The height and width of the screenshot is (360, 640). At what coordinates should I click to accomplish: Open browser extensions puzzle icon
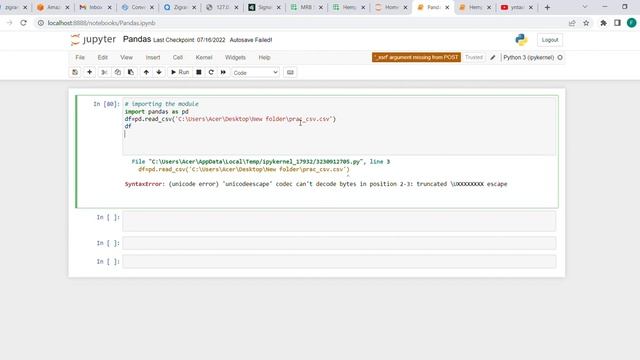pos(603,23)
